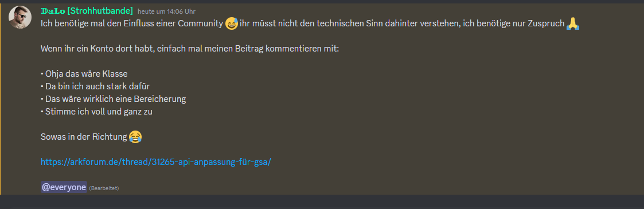
Task: Click the word Zuspruch in the first line
Action: [x=545, y=24]
